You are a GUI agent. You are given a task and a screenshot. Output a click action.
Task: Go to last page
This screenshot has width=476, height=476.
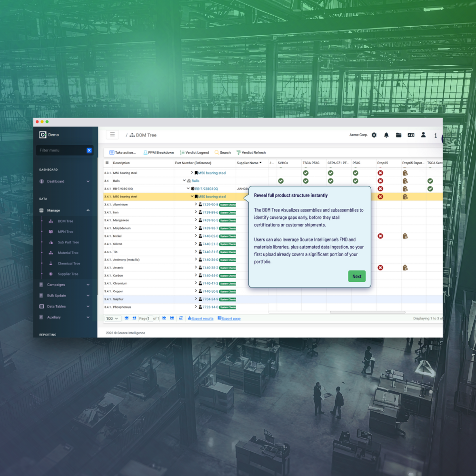pyautogui.click(x=172, y=318)
